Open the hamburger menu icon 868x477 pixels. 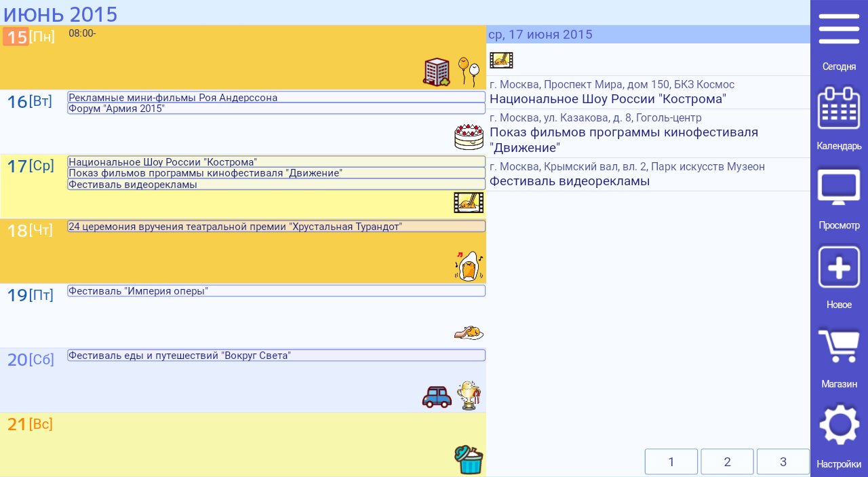[x=839, y=28]
